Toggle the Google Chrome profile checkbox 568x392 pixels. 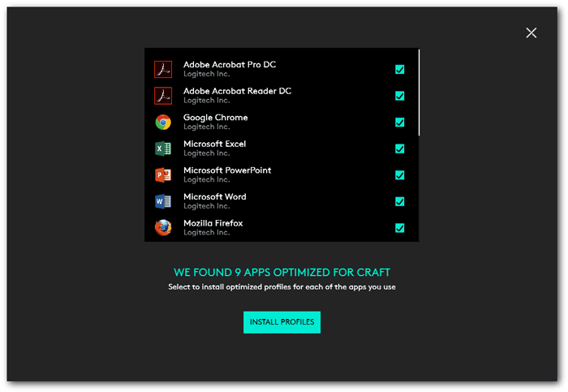(x=399, y=122)
